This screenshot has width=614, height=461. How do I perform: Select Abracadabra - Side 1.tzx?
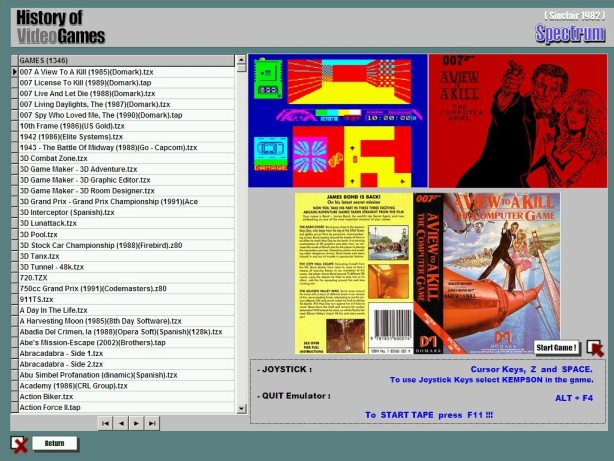click(x=126, y=353)
